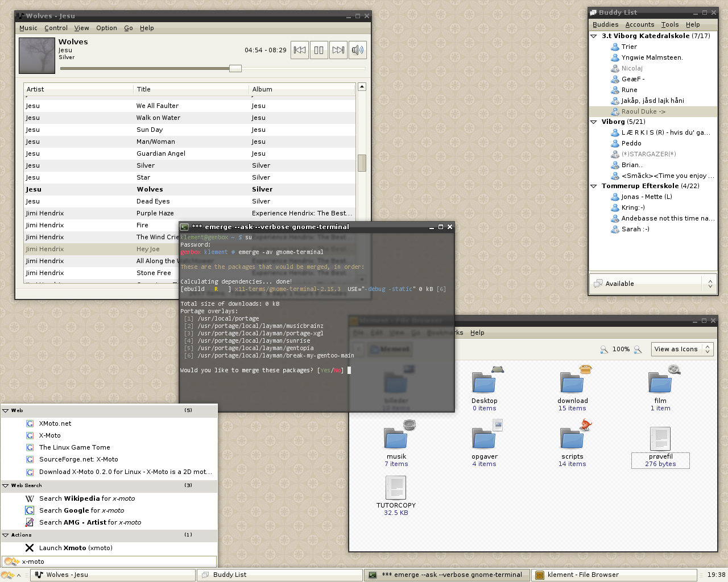Image resolution: width=728 pixels, height=582 pixels.
Task: Select buddy icon for Peddo
Action: coord(615,143)
